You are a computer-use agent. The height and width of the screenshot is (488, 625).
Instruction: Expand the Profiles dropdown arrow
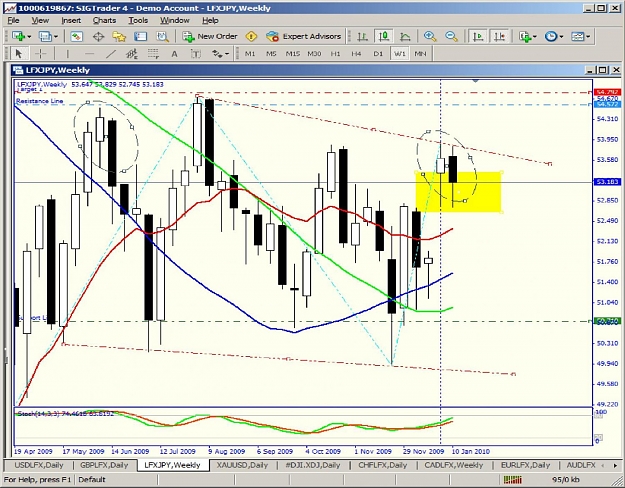(x=56, y=37)
